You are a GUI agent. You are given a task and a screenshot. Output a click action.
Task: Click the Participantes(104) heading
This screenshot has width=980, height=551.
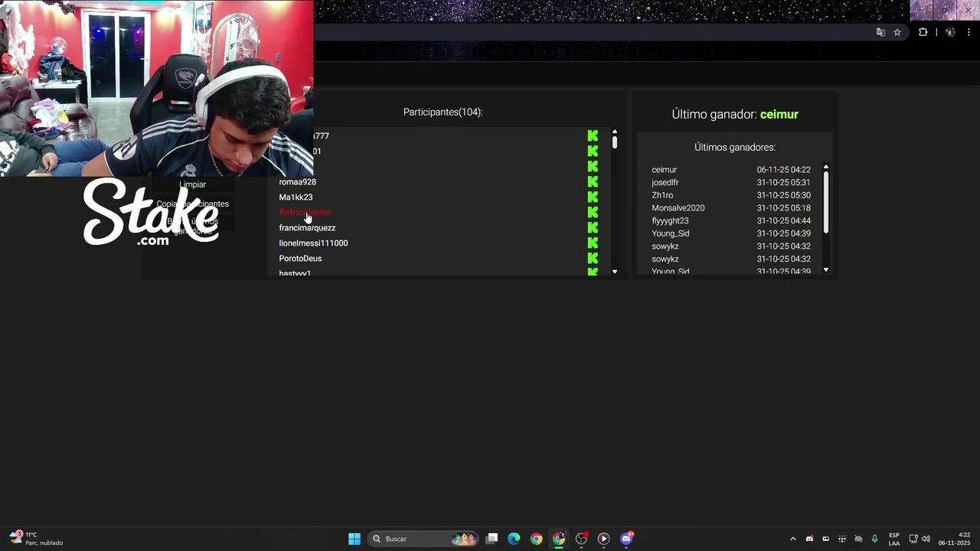click(443, 112)
